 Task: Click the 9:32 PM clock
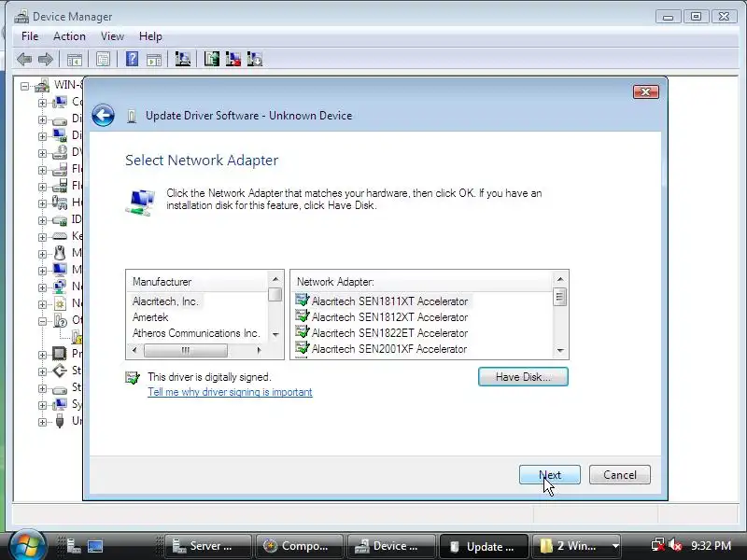click(711, 546)
